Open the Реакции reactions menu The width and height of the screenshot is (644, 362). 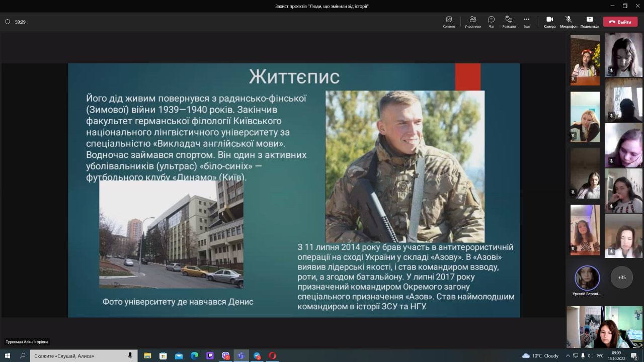pos(509,22)
